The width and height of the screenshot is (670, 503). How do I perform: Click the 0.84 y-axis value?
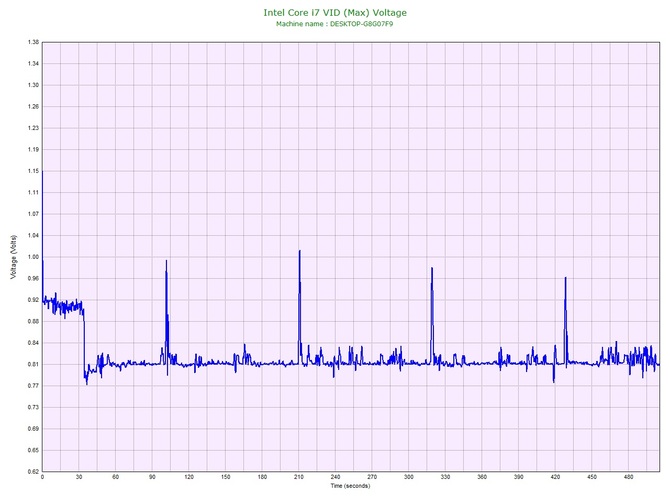(33, 343)
